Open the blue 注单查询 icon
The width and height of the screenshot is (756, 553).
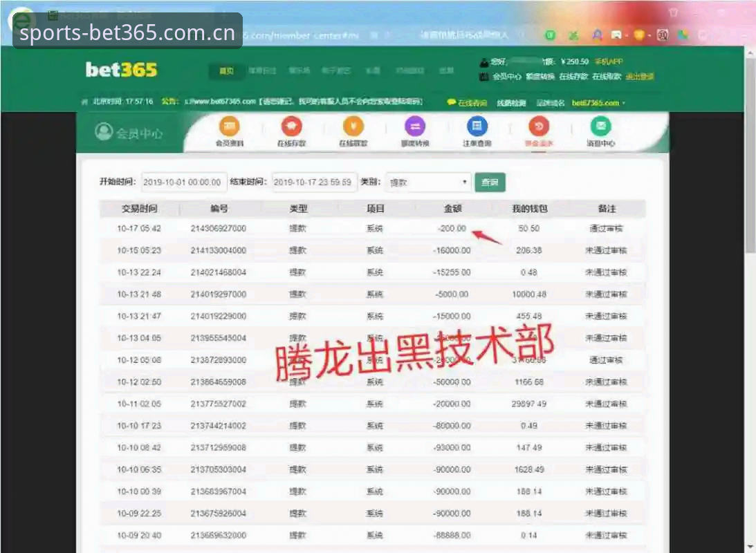pos(477,126)
